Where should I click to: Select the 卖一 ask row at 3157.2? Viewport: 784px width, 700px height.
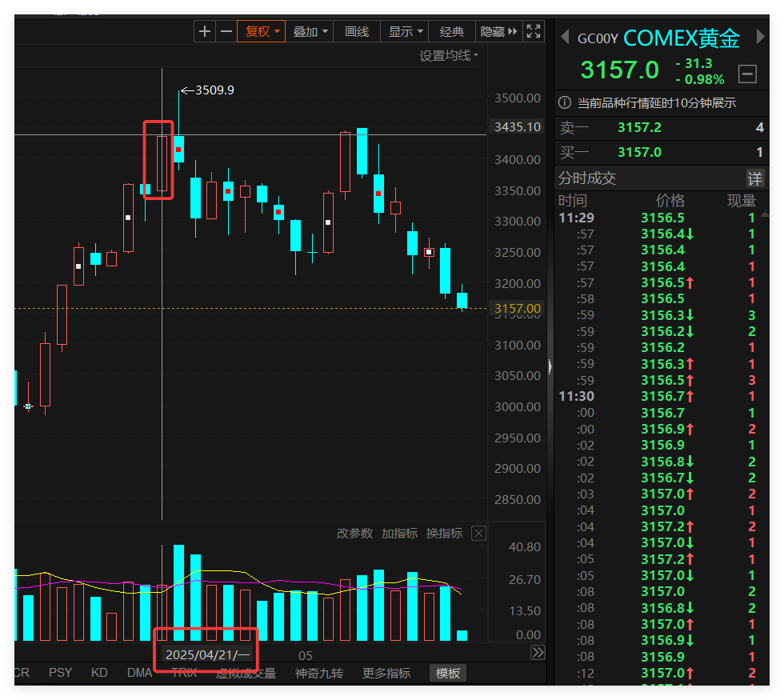coord(662,127)
